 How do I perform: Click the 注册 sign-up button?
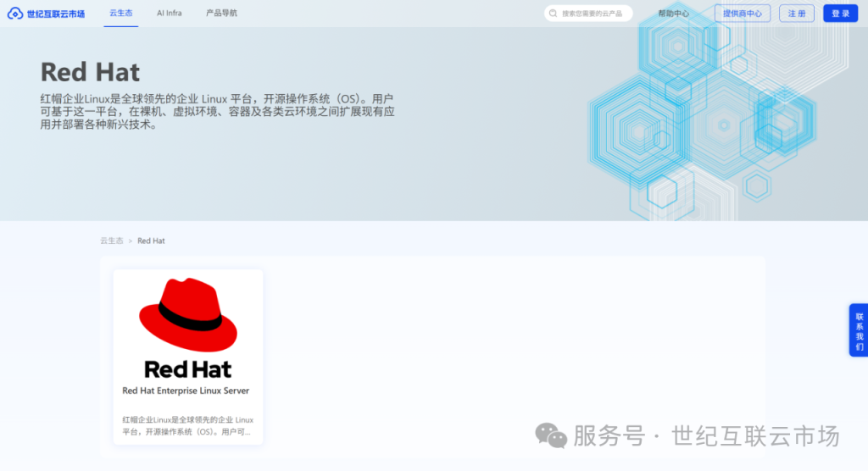point(797,14)
